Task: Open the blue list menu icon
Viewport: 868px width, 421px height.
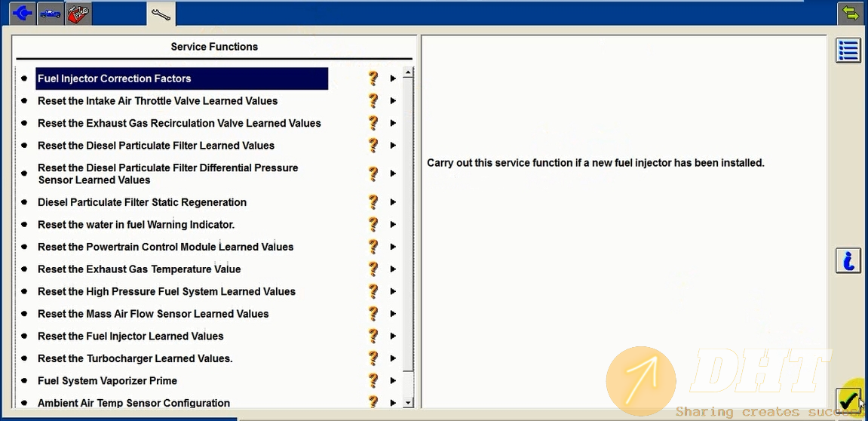Action: pyautogui.click(x=848, y=51)
